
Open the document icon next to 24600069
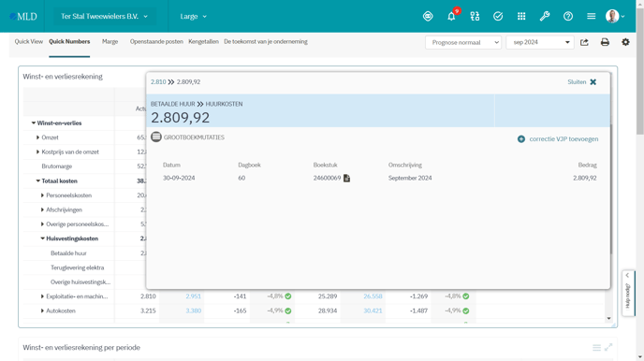click(346, 178)
